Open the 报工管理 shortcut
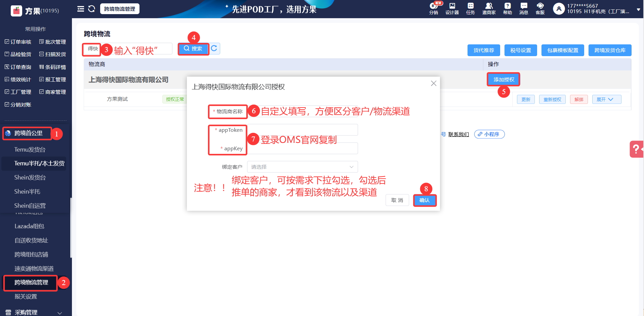The height and width of the screenshot is (316, 644). click(53, 79)
